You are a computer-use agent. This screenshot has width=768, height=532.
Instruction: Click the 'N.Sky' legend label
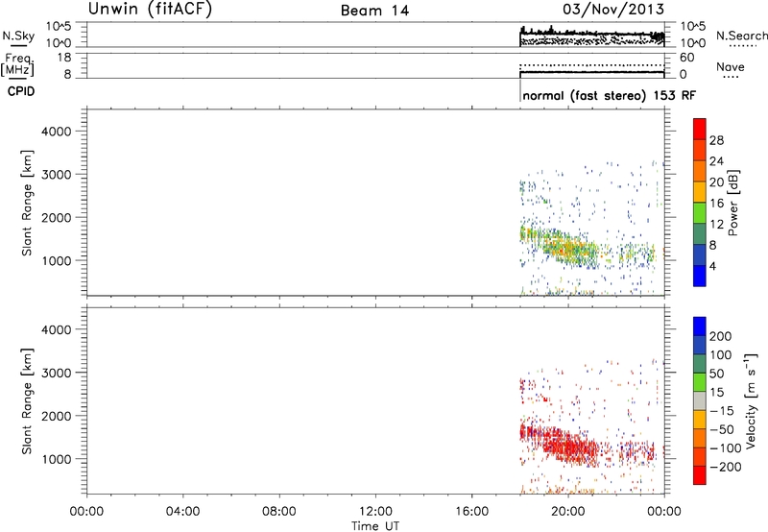tap(18, 36)
